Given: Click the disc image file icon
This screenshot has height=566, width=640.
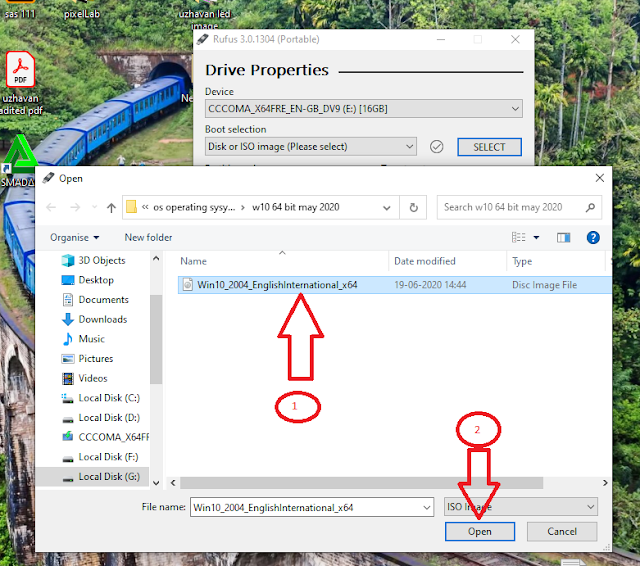Looking at the screenshot, I should (187, 284).
